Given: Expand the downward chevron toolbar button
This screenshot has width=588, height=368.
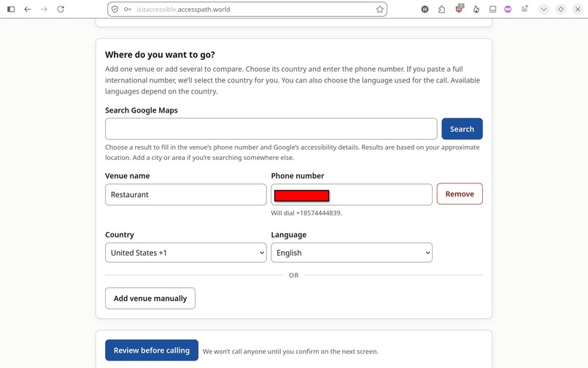Looking at the screenshot, I should click(543, 9).
